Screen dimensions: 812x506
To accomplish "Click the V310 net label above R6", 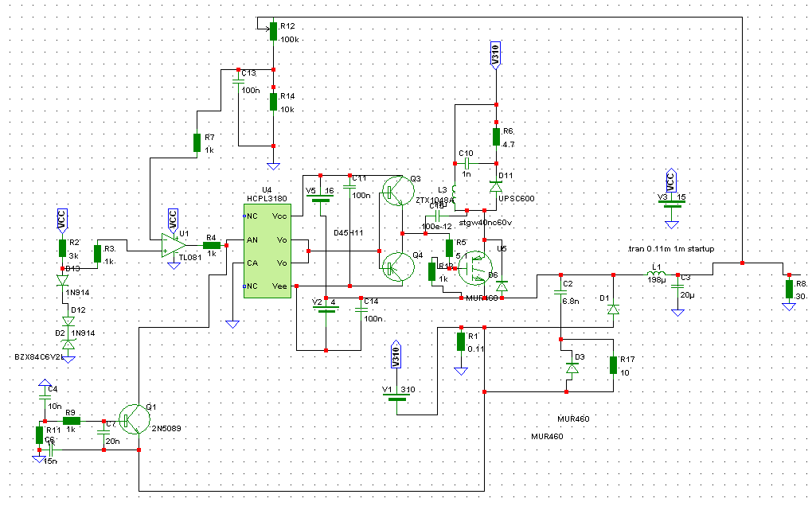I will tap(495, 53).
